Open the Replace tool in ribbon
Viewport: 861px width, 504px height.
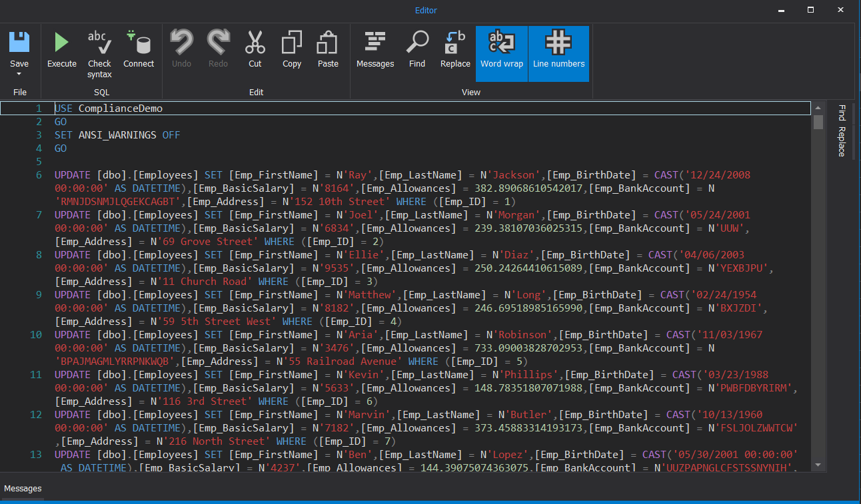[455, 43]
